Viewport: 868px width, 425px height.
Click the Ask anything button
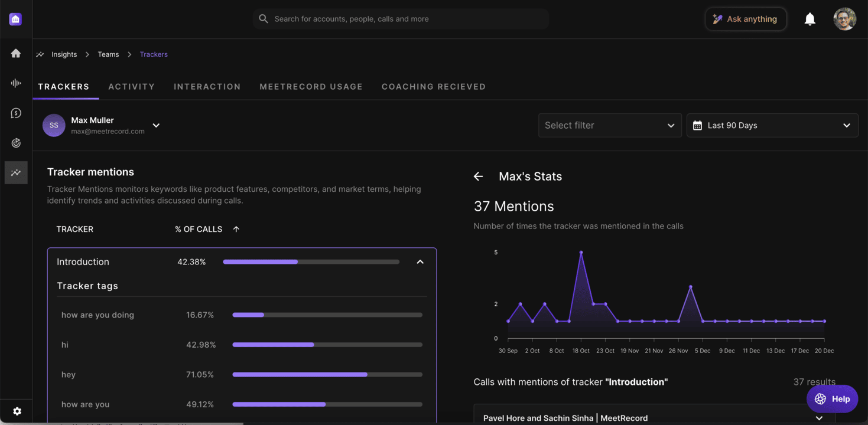pyautogui.click(x=745, y=19)
